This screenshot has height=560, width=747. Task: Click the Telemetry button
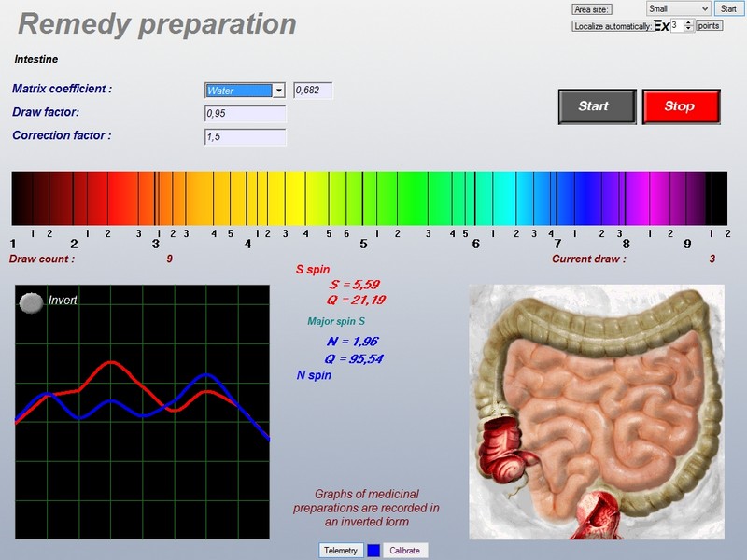point(340,550)
